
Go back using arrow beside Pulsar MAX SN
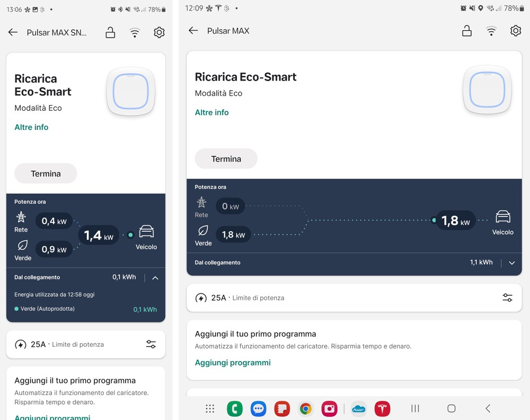click(x=13, y=32)
